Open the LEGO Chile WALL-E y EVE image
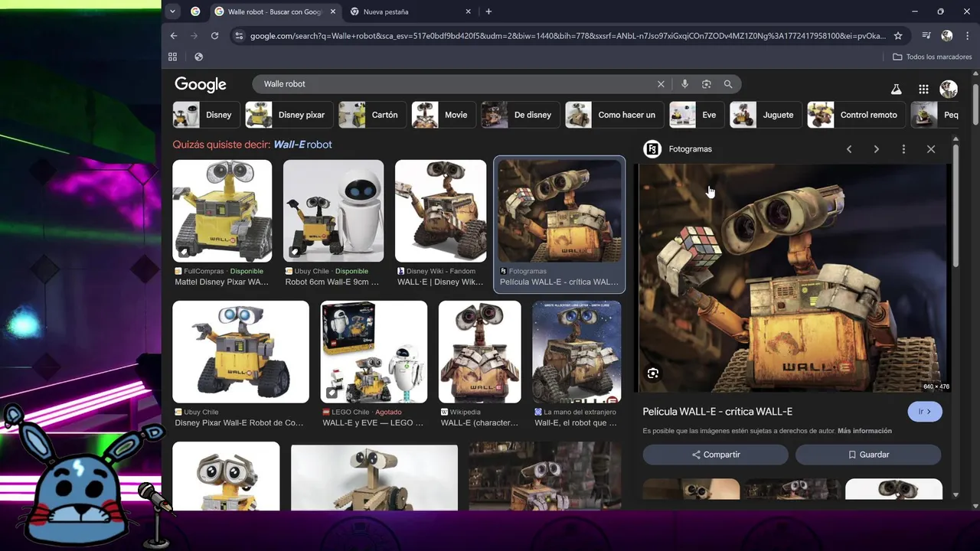This screenshot has height=551, width=980. 374,352
